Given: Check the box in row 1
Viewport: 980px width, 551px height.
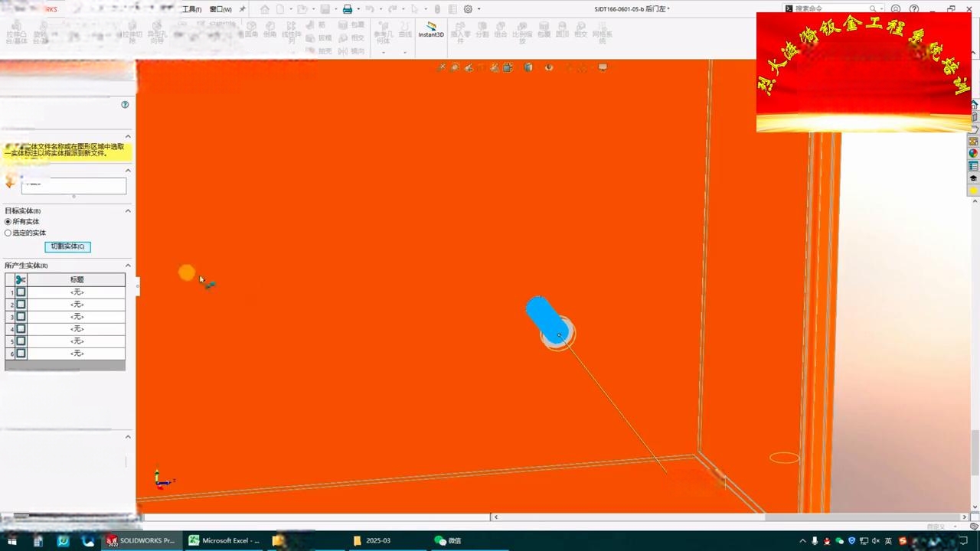Looking at the screenshot, I should (x=21, y=292).
